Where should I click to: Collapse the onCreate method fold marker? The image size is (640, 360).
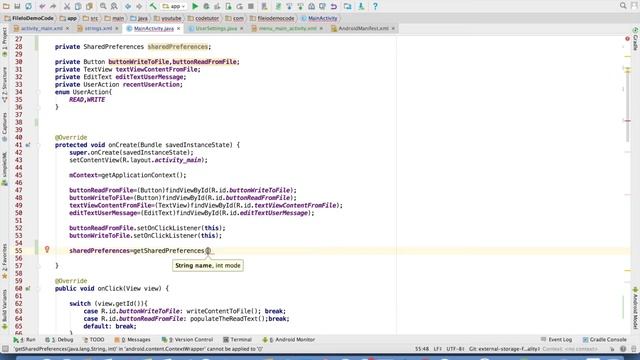pos(38,145)
